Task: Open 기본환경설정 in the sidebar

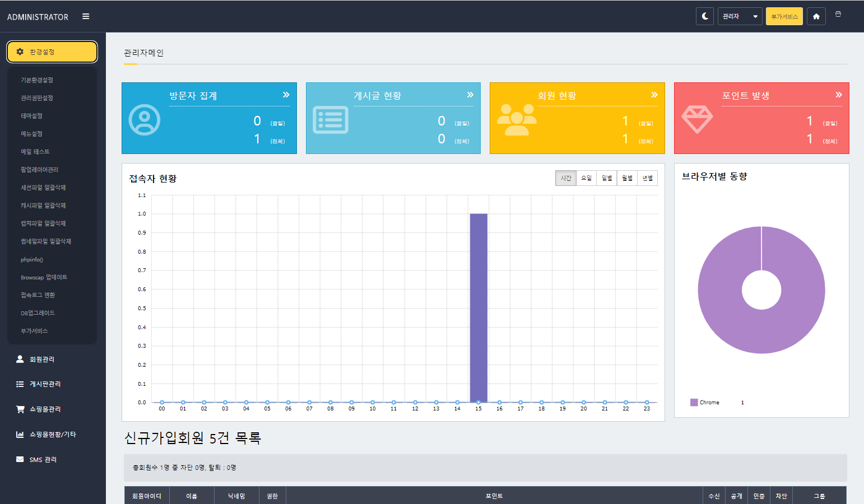Action: click(x=37, y=80)
